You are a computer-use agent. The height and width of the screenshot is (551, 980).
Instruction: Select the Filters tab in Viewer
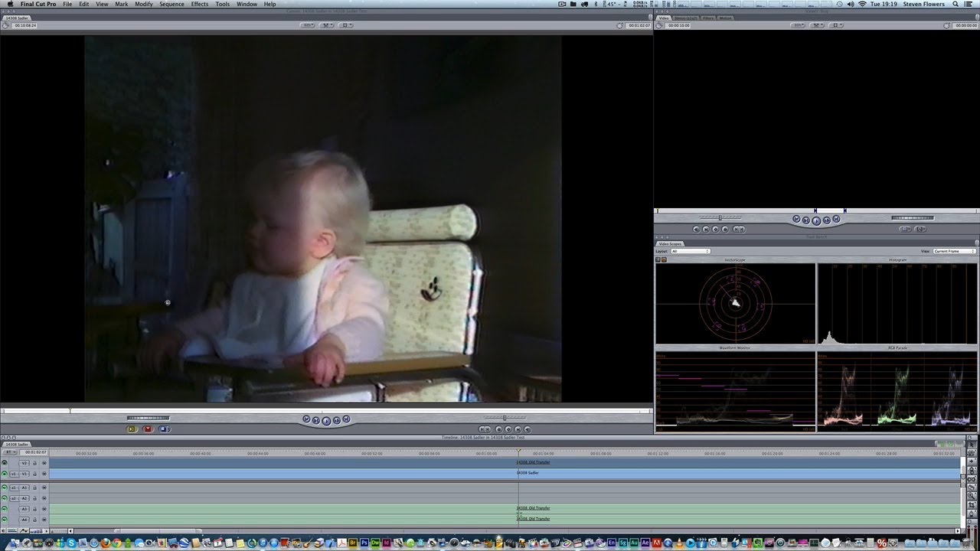tap(707, 18)
